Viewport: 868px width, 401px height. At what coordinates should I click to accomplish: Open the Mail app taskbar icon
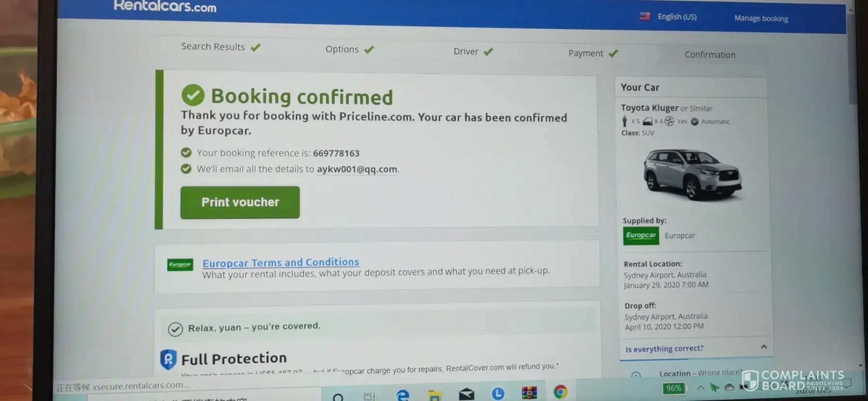click(466, 394)
